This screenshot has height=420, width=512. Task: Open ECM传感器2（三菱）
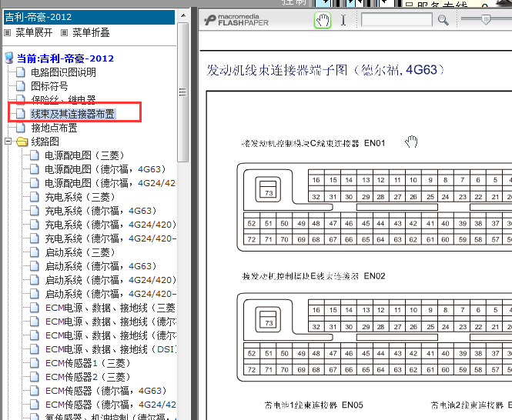[88, 377]
